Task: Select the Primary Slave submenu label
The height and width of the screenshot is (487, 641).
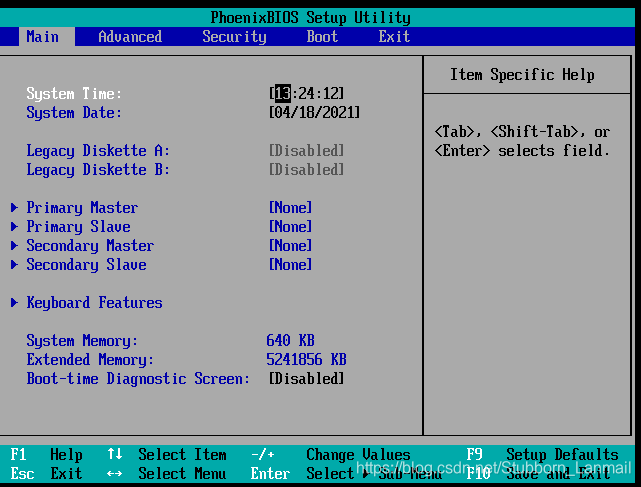Action: coord(78,227)
